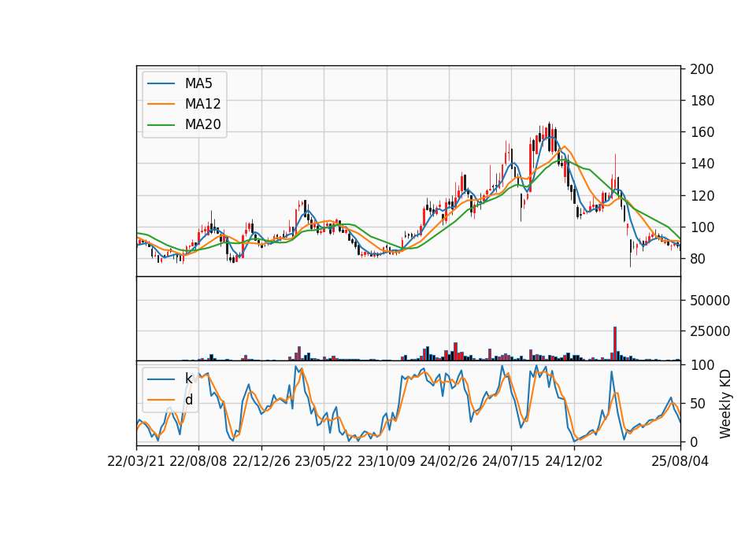The height and width of the screenshot is (543, 756).
Task: Click the 120 price axis tick
Action: 702,196
